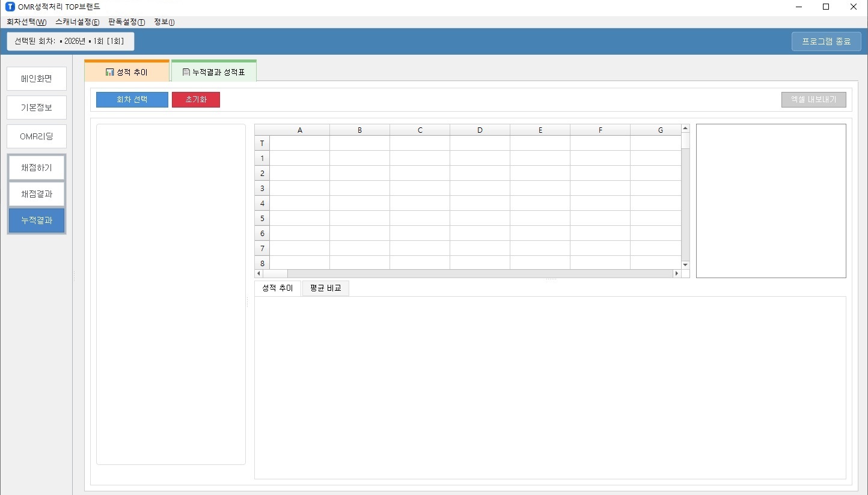Open the 판독설정 menu

126,22
